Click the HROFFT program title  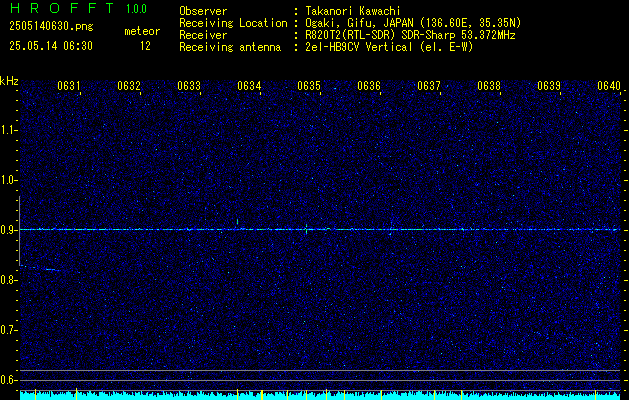(62, 8)
